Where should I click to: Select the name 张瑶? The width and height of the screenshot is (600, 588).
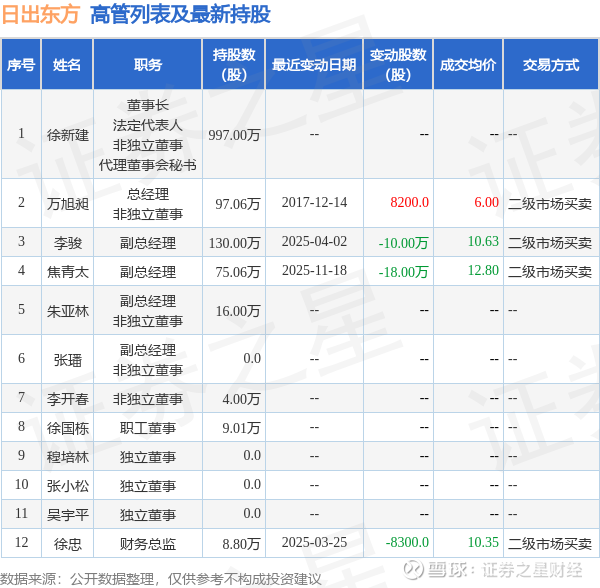(68, 360)
